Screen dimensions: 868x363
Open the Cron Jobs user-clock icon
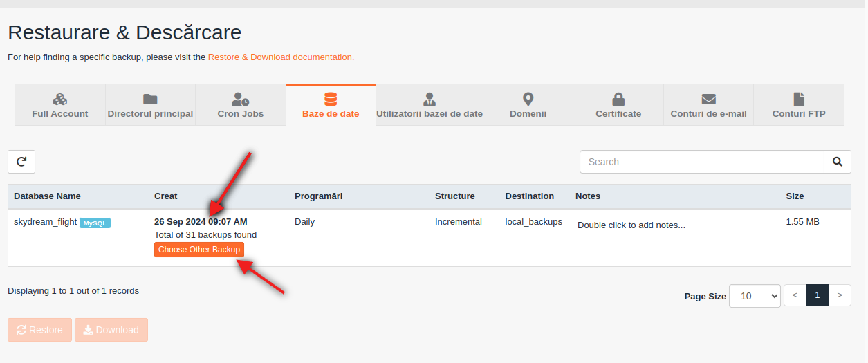tap(241, 100)
